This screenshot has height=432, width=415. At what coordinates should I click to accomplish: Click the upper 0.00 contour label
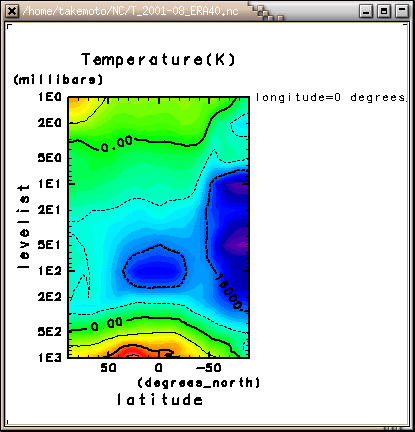click(116, 144)
